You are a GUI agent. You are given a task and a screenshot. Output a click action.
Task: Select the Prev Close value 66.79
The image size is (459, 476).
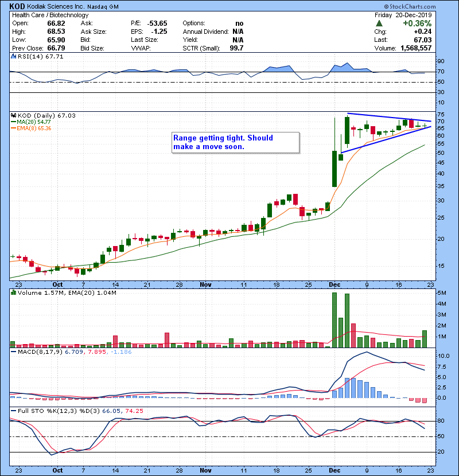56,48
